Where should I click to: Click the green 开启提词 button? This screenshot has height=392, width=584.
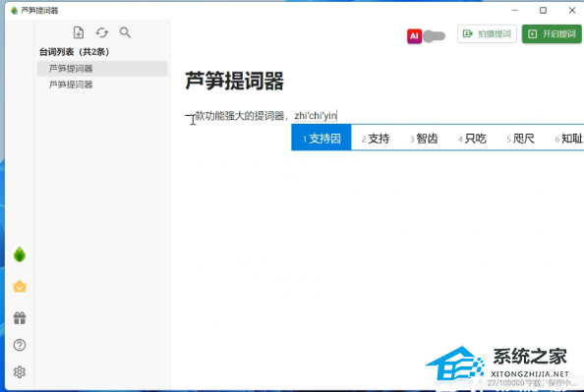coord(552,33)
